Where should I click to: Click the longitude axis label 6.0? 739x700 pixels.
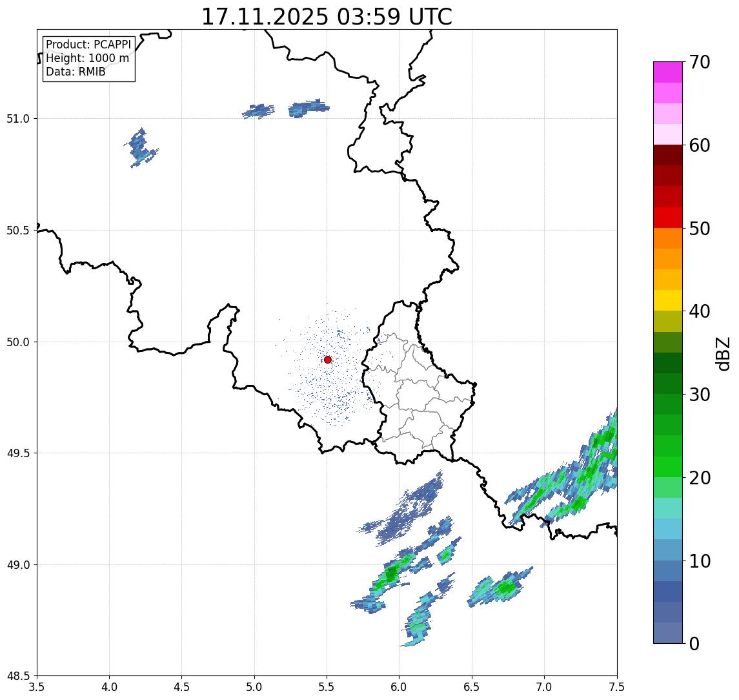click(400, 687)
